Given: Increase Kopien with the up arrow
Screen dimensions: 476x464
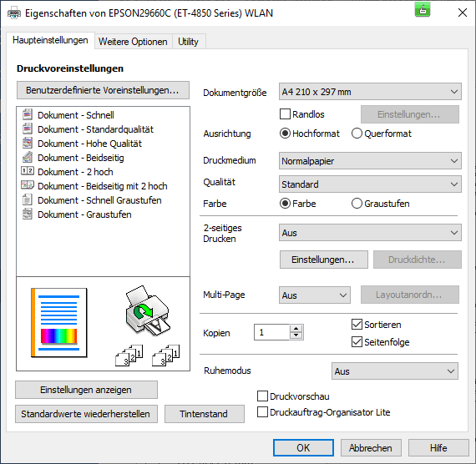Looking at the screenshot, I should 296,329.
